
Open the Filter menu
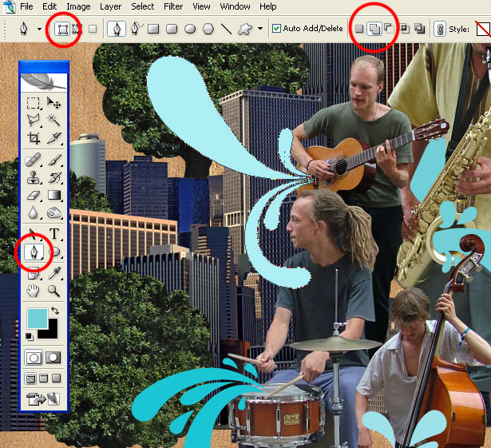(173, 6)
